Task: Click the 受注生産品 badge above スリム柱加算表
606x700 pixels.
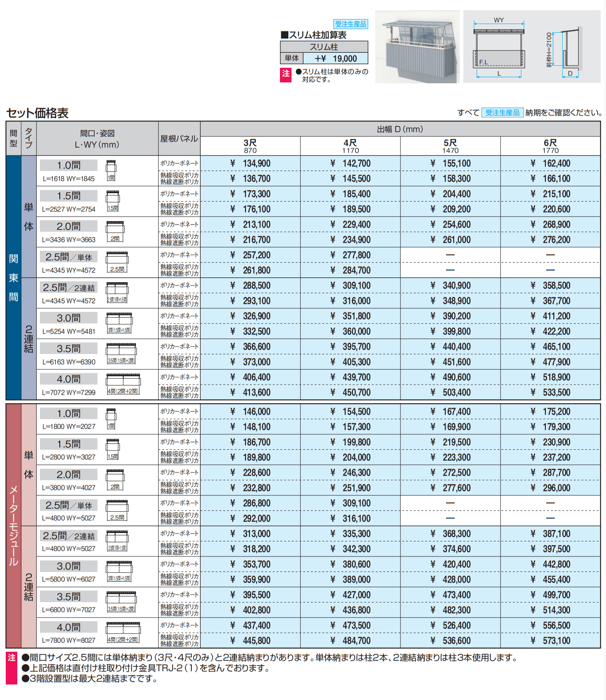Action: click(350, 24)
